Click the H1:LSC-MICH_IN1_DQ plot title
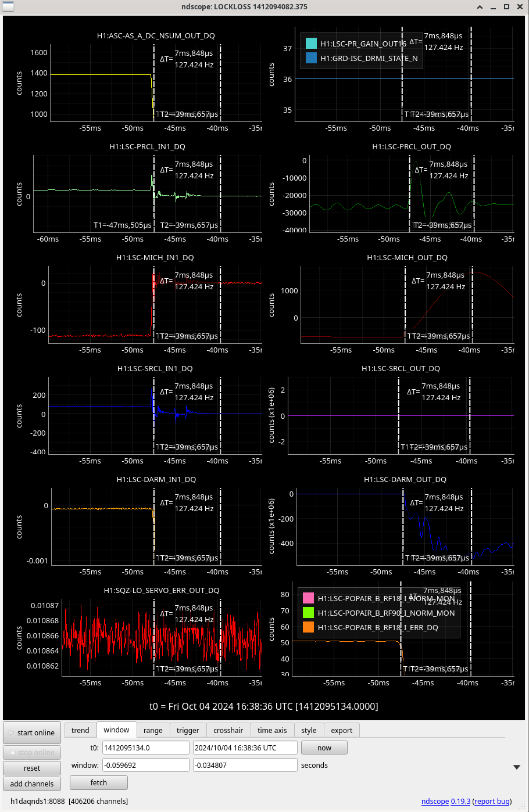This screenshot has width=529, height=812. (x=155, y=257)
